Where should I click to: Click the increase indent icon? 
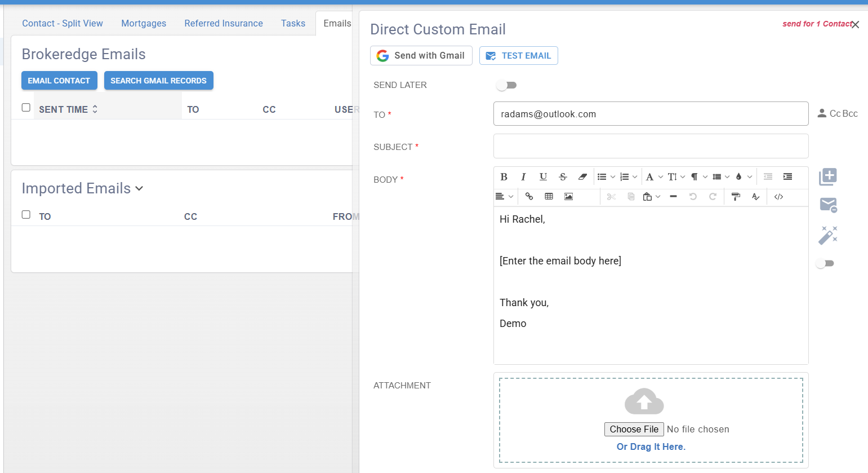pos(787,176)
